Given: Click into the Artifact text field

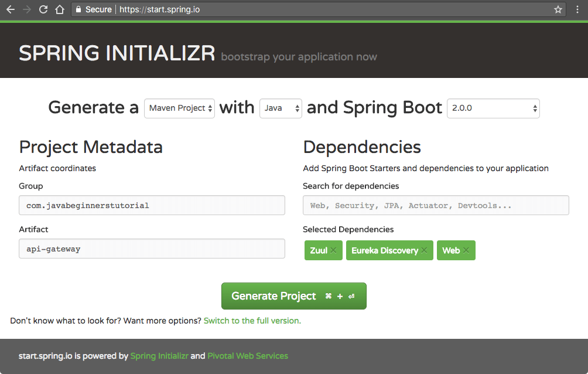Looking at the screenshot, I should point(152,249).
